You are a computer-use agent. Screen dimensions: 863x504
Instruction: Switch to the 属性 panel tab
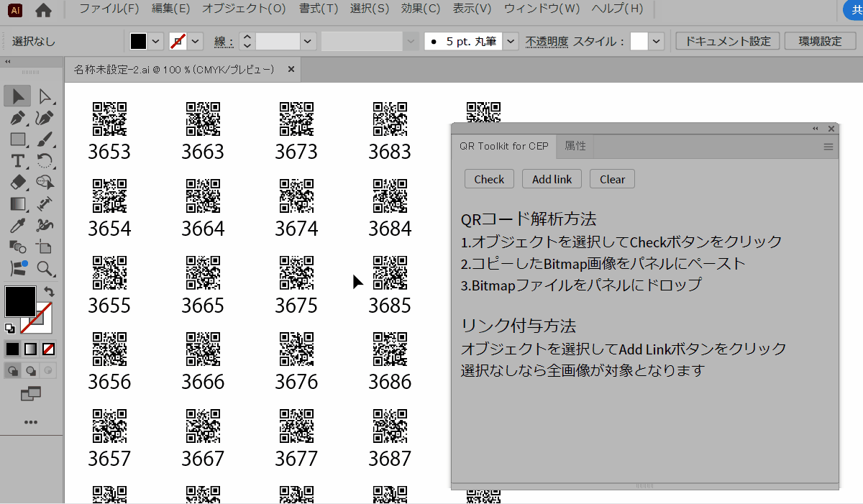pos(575,146)
